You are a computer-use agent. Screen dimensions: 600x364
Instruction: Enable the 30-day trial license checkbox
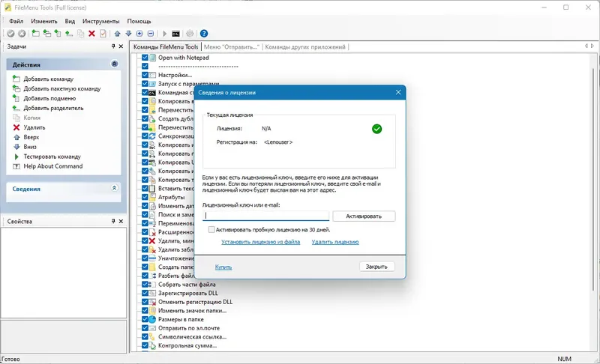click(x=211, y=229)
